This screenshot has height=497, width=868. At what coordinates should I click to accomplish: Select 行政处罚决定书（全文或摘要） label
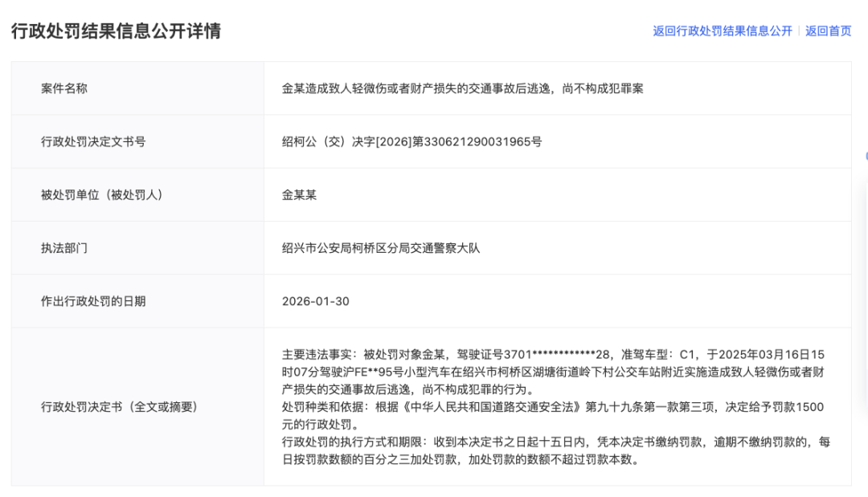tap(119, 407)
